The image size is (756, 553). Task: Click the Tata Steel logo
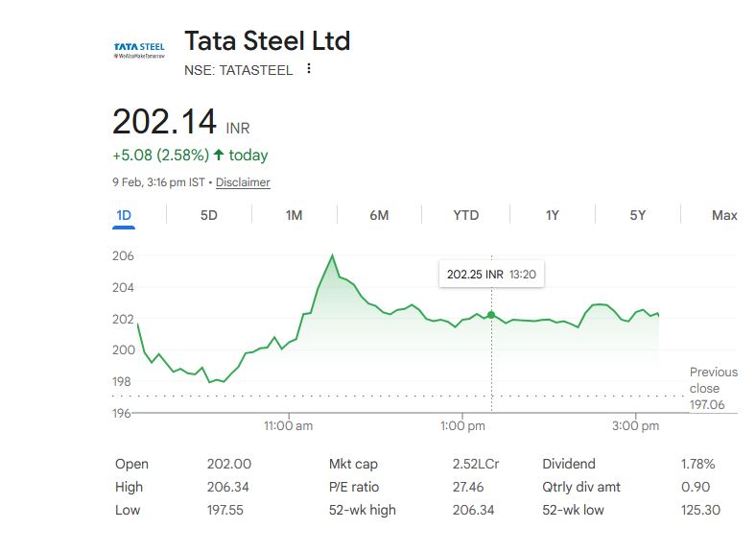click(139, 50)
